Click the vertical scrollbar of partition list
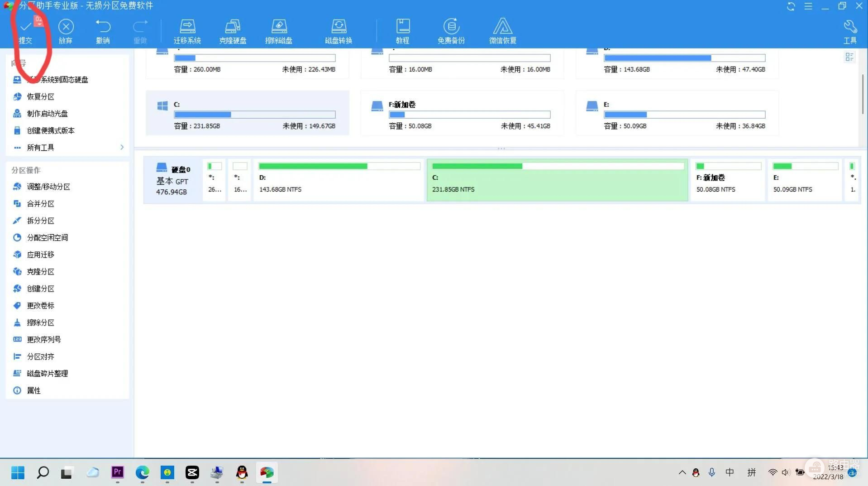 [863, 94]
